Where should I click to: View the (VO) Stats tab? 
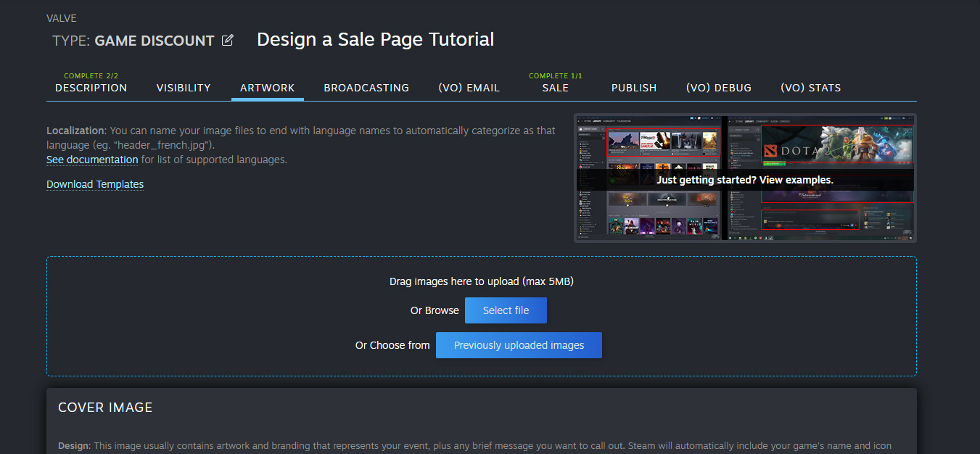point(811,87)
